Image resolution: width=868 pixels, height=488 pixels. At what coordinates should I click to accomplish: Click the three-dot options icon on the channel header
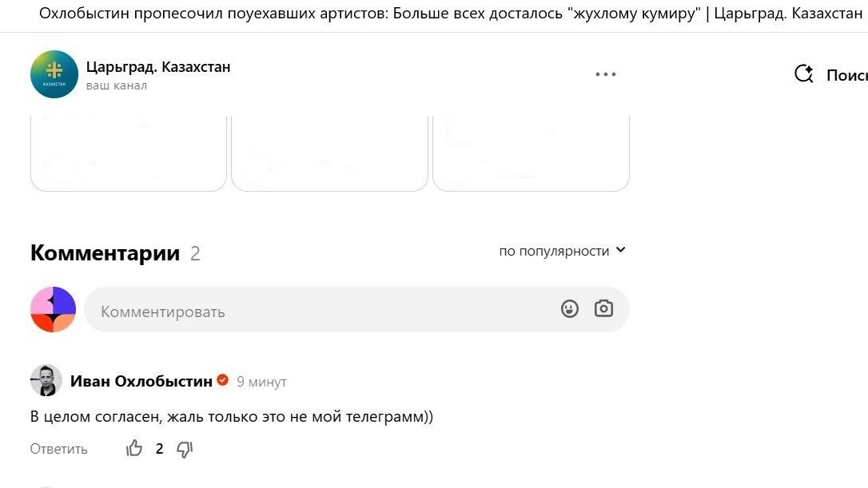(x=606, y=73)
